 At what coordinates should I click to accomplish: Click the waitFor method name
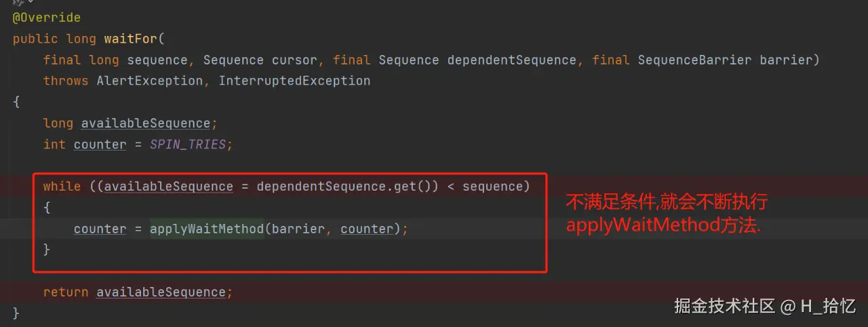tap(130, 39)
